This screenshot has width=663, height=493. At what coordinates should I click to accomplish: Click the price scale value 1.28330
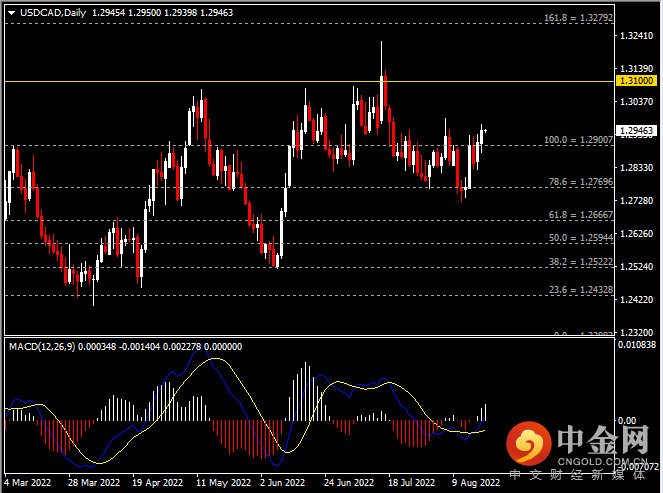[636, 168]
